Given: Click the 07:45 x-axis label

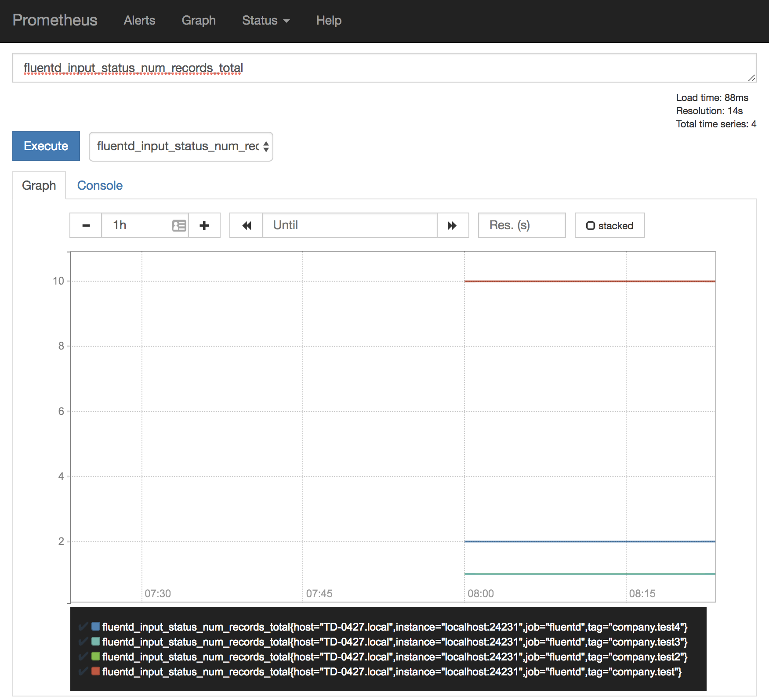Looking at the screenshot, I should click(319, 594).
